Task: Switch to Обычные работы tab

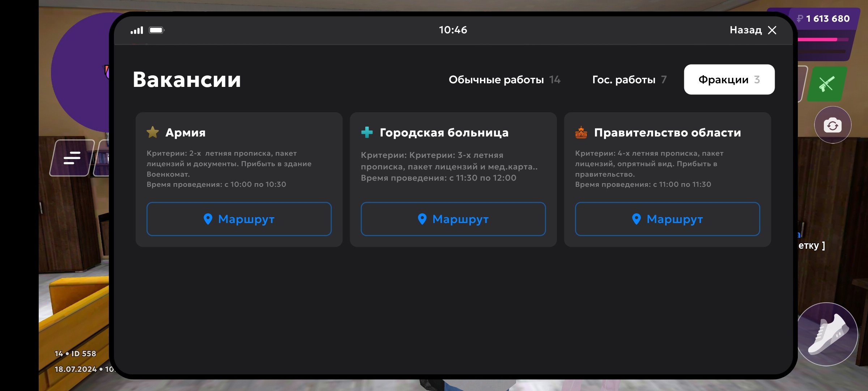Action: (504, 80)
